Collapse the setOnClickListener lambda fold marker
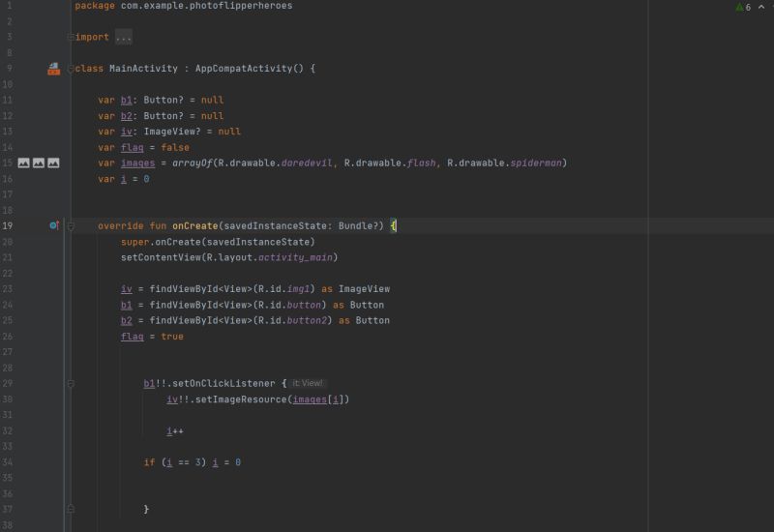Screen dimensions: 774x532 pyautogui.click(x=71, y=383)
